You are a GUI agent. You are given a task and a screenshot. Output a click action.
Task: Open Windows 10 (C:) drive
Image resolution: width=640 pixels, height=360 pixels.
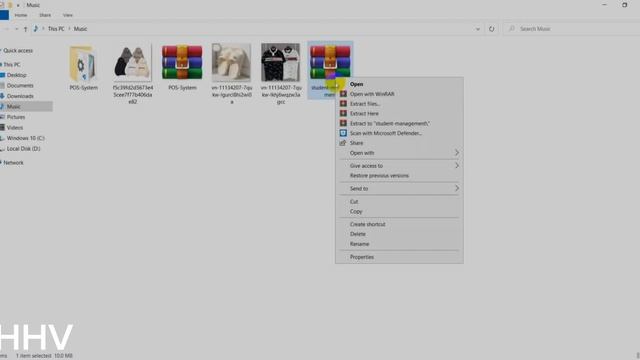tap(25, 138)
